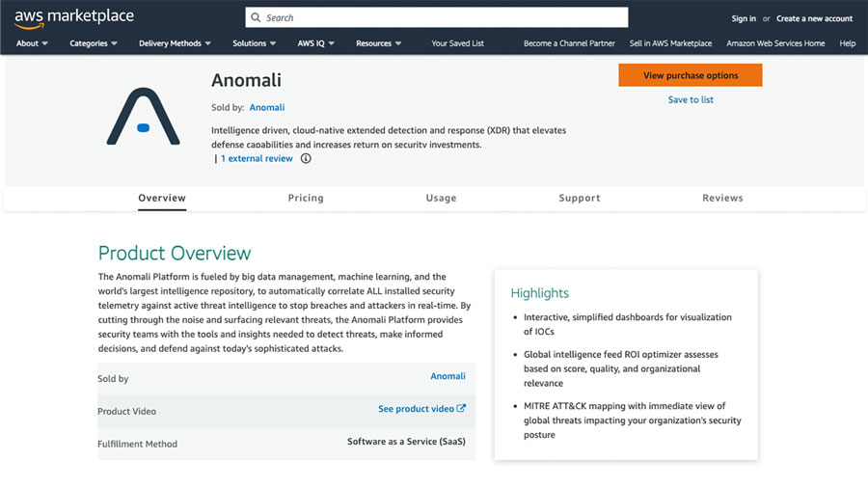
Task: Click View purchase options button
Action: pyautogui.click(x=691, y=75)
